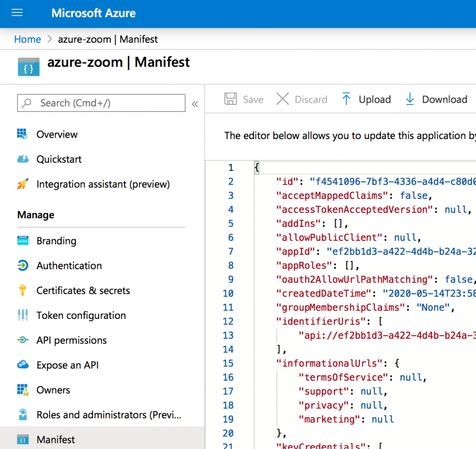Click the Discard X icon
Viewport: 476px width, 449px height.
283,99
